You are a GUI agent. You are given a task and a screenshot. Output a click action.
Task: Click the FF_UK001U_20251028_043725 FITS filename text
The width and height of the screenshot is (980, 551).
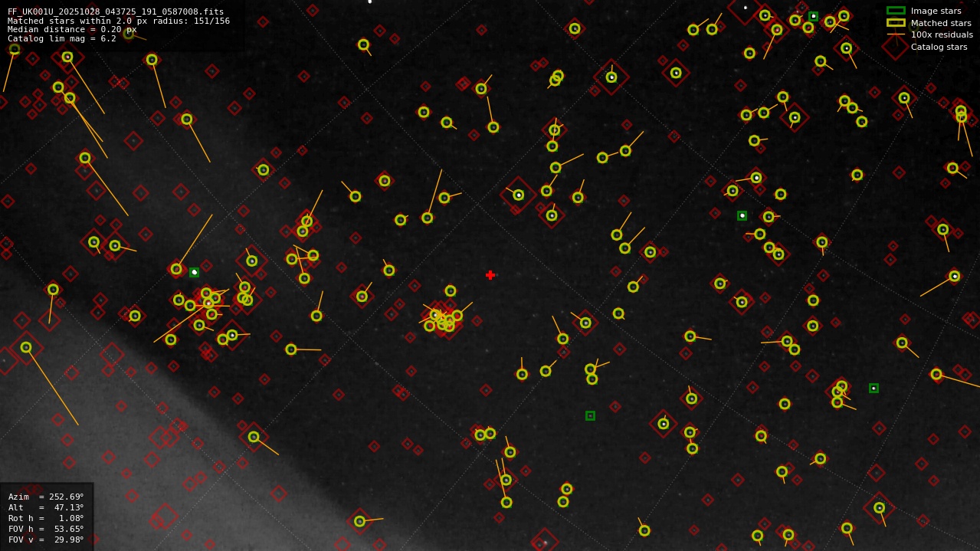116,12
